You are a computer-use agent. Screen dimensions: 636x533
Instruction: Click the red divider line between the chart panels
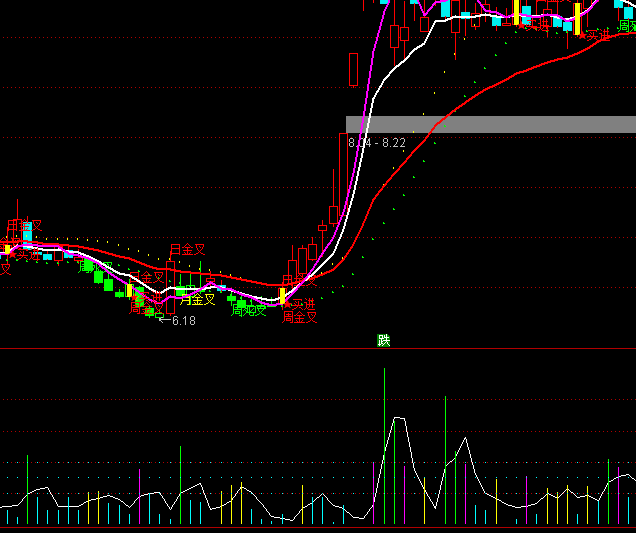(200, 349)
